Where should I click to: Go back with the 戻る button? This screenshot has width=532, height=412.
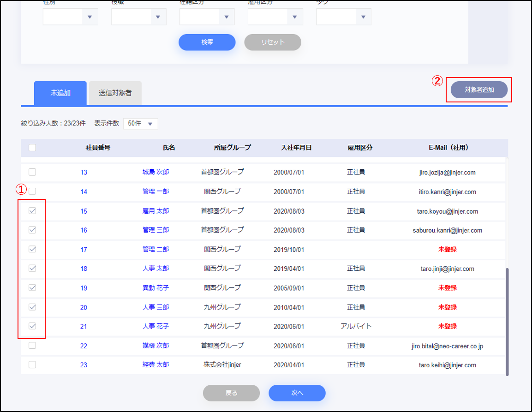(x=231, y=393)
